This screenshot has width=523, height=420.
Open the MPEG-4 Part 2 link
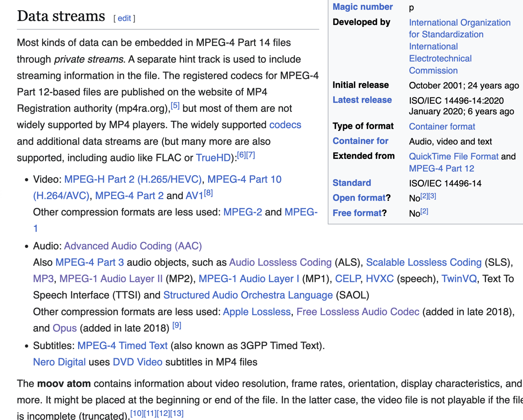129,196
